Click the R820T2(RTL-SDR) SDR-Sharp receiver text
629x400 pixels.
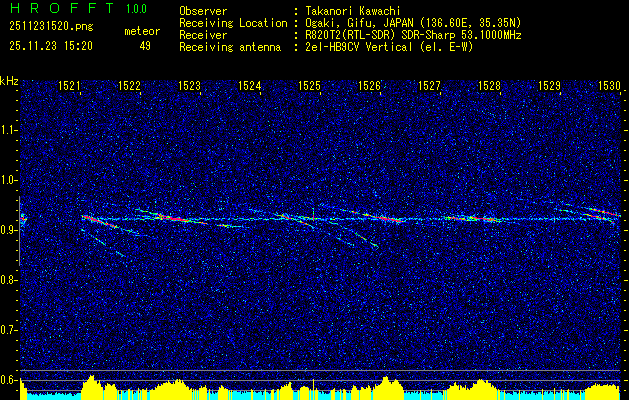(413, 35)
